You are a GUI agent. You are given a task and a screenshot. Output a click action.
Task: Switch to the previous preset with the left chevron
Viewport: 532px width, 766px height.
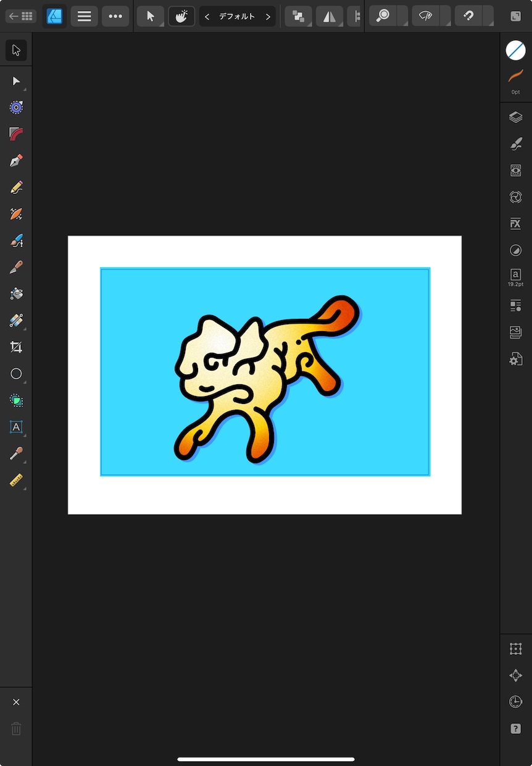click(207, 17)
